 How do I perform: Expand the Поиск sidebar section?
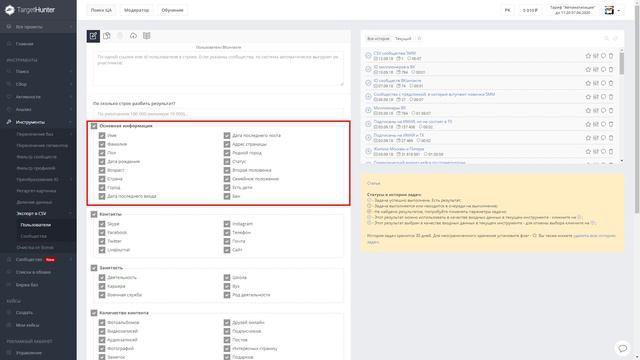[38, 71]
